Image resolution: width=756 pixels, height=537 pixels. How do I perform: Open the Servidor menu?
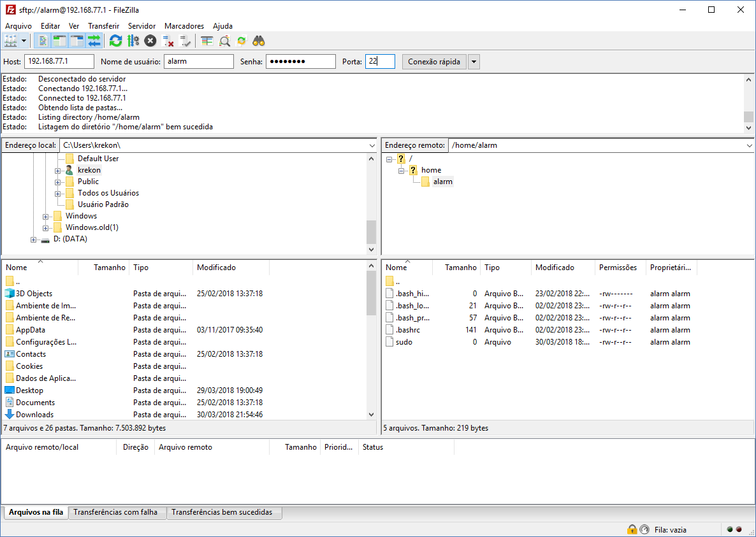142,26
